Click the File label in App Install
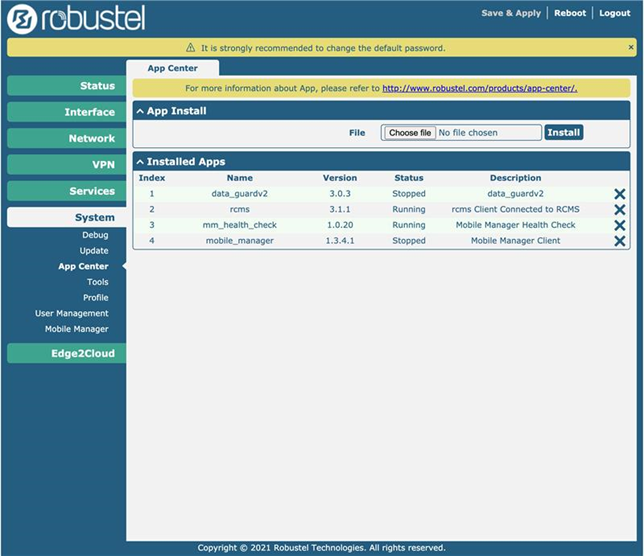644x556 pixels. click(x=357, y=133)
